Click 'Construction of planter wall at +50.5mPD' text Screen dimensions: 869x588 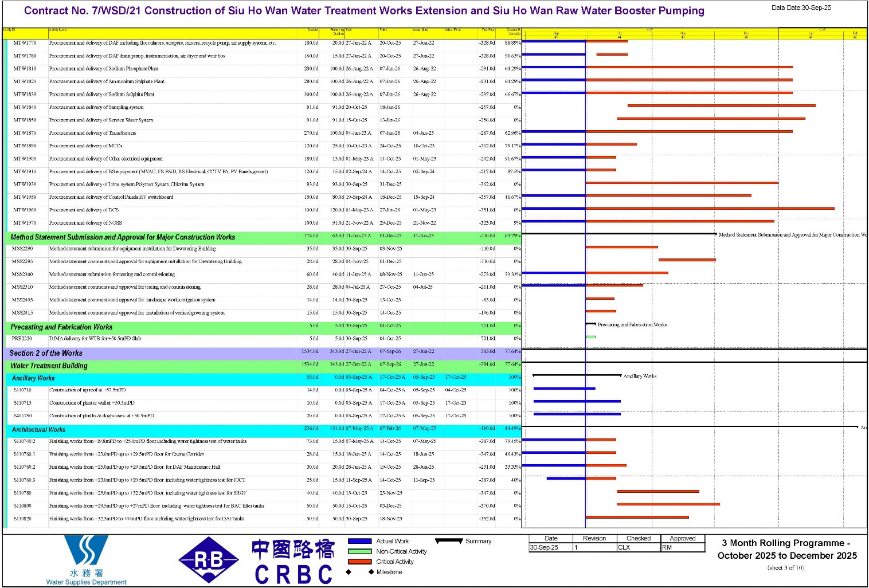[x=92, y=403]
